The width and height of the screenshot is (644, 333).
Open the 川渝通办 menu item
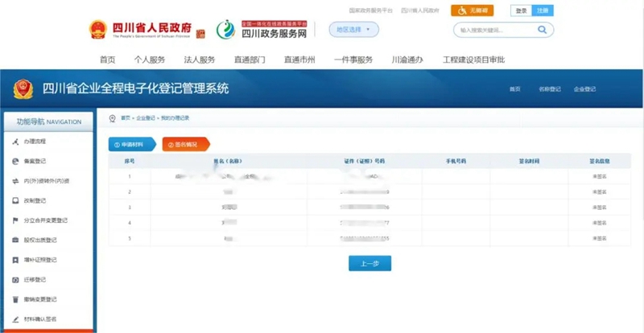pyautogui.click(x=407, y=60)
